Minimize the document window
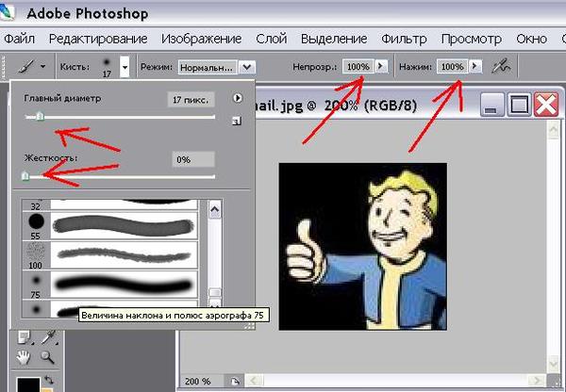Viewport: 566px width, 392px height. tap(491, 105)
